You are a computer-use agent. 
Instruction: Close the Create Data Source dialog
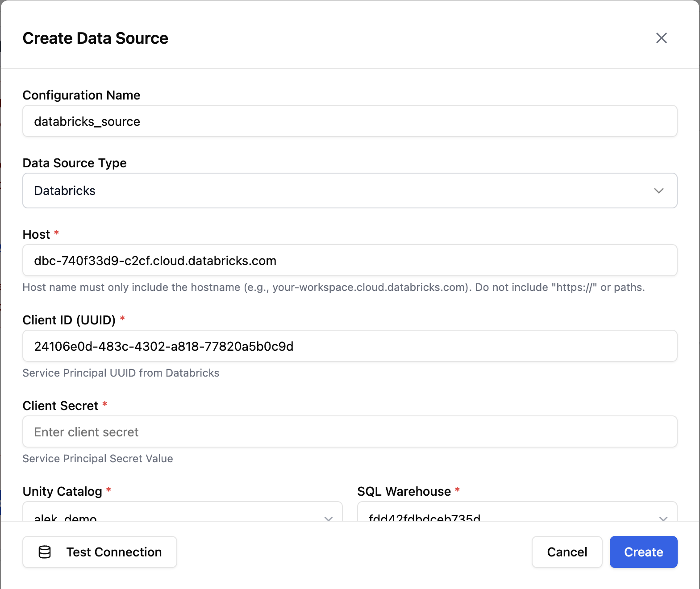[x=661, y=38]
